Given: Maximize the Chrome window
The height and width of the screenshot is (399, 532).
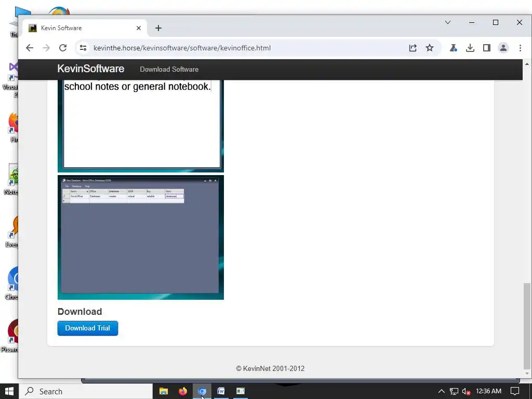Looking at the screenshot, I should coord(495,22).
